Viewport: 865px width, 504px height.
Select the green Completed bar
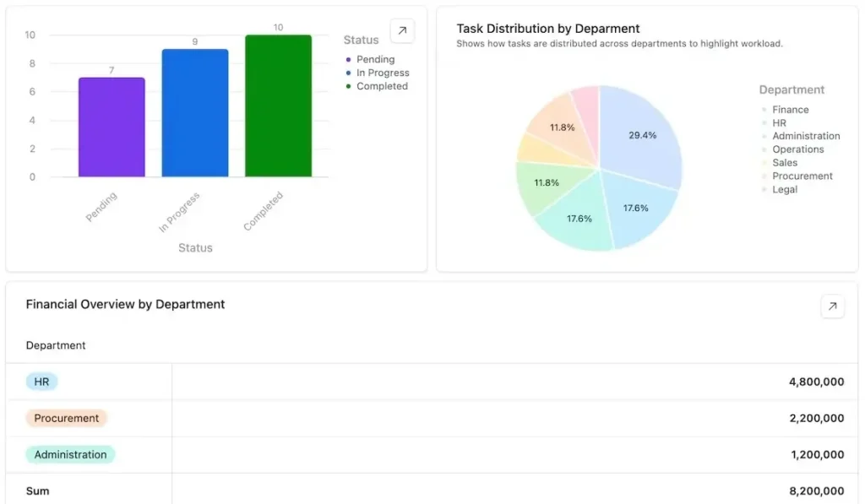point(278,106)
